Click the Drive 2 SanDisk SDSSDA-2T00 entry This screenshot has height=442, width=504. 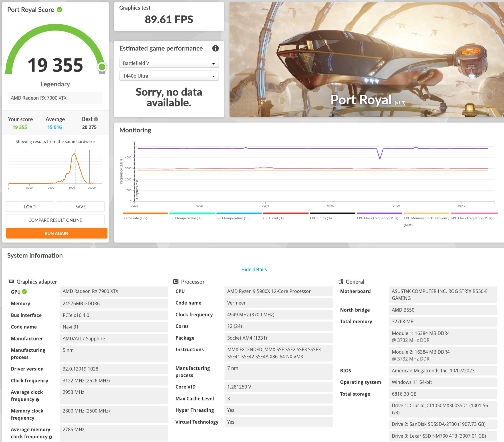pos(443,424)
